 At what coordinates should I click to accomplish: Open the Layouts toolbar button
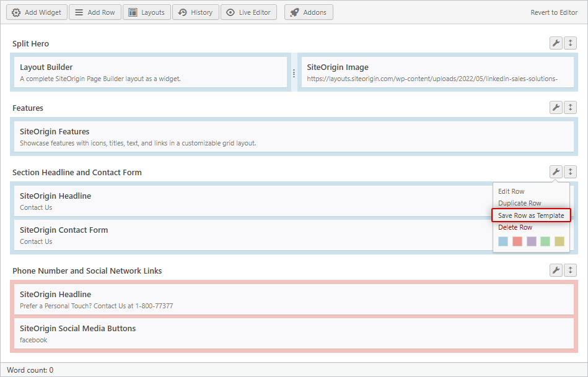(147, 12)
